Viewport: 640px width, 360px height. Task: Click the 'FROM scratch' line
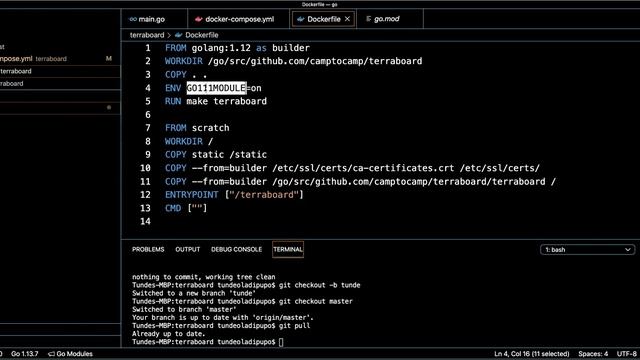[197, 128]
